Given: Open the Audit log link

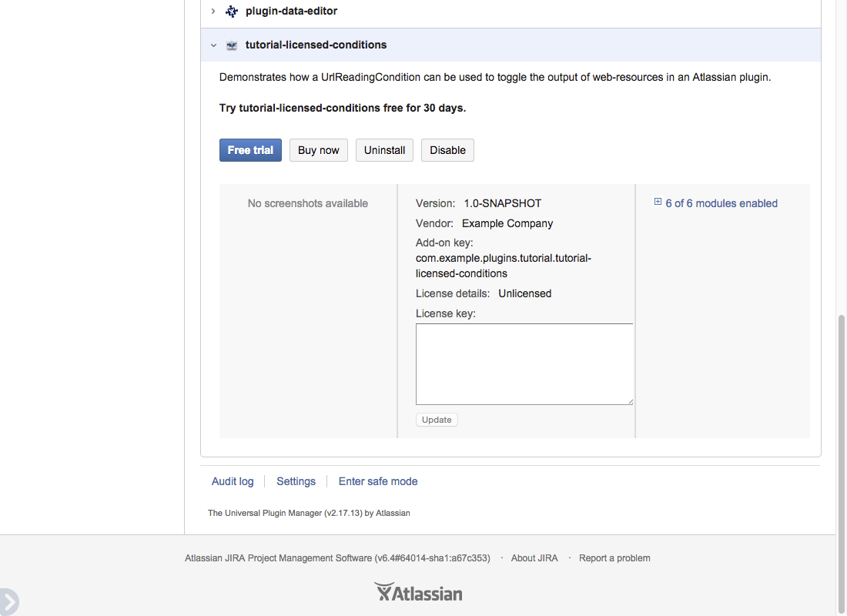Looking at the screenshot, I should pos(233,481).
